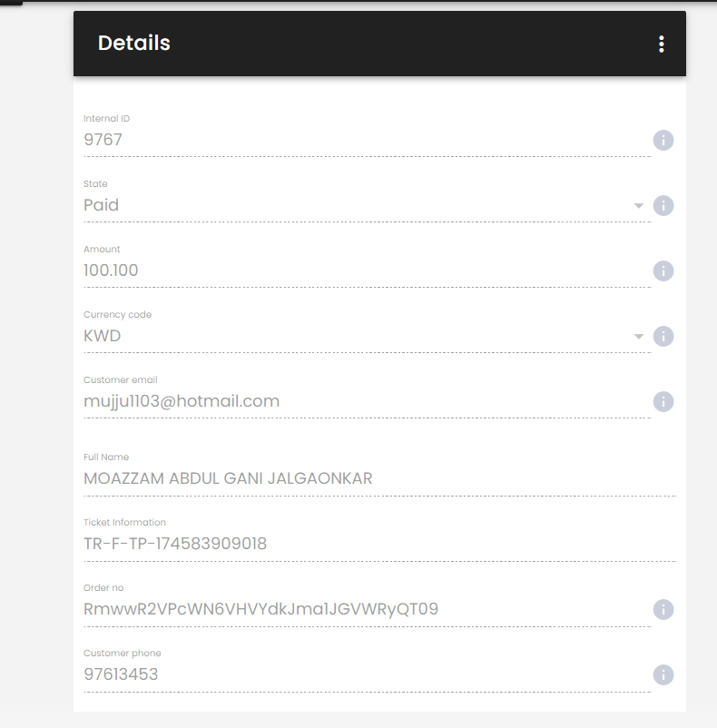Open the Paid state selector
Image resolution: width=717 pixels, height=728 pixels.
point(368,205)
